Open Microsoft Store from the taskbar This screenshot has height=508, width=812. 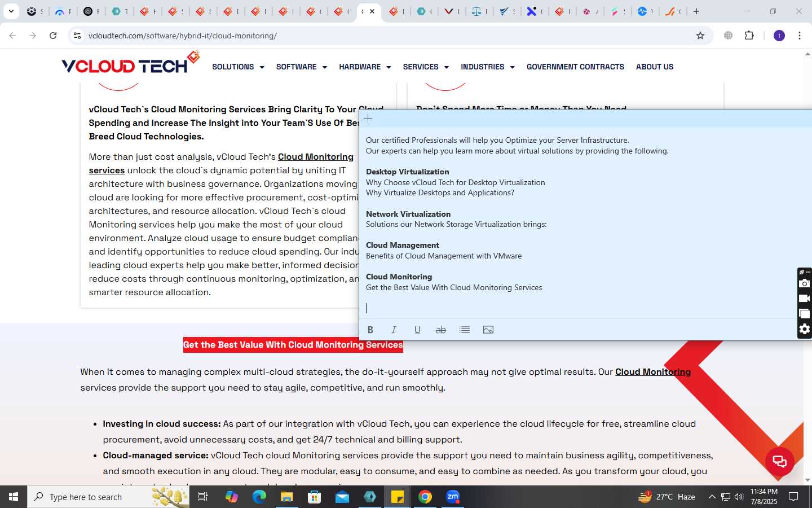tap(315, 497)
